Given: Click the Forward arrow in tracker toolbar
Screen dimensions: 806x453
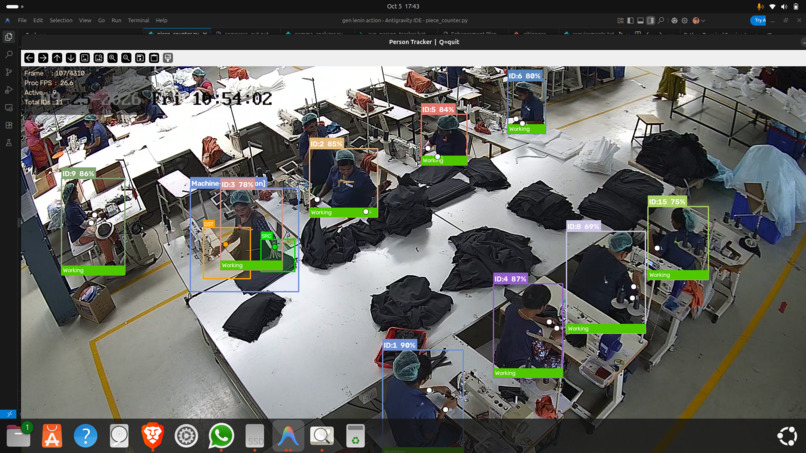Looking at the screenshot, I should click(x=43, y=58).
